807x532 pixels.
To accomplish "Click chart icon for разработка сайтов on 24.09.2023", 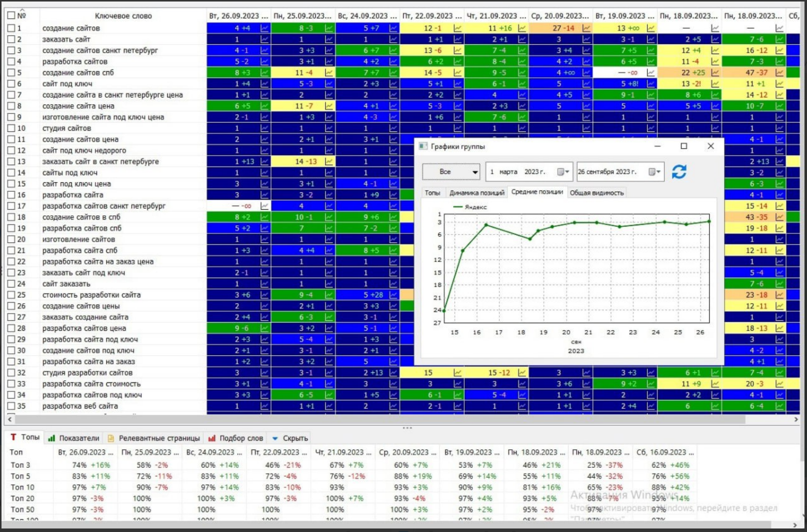I will (x=393, y=62).
